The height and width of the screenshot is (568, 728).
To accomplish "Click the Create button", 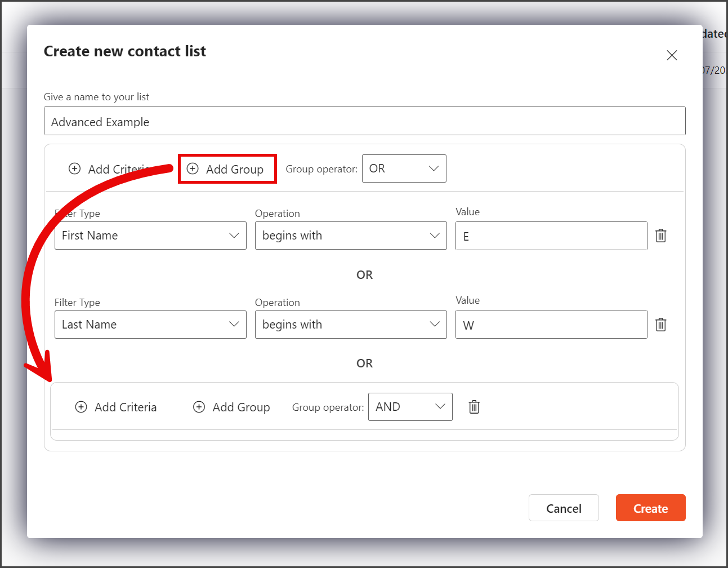I will pos(651,508).
